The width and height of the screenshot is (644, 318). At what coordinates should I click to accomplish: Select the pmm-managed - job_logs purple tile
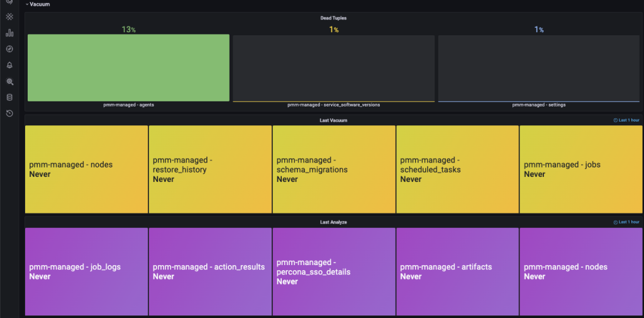(x=86, y=271)
